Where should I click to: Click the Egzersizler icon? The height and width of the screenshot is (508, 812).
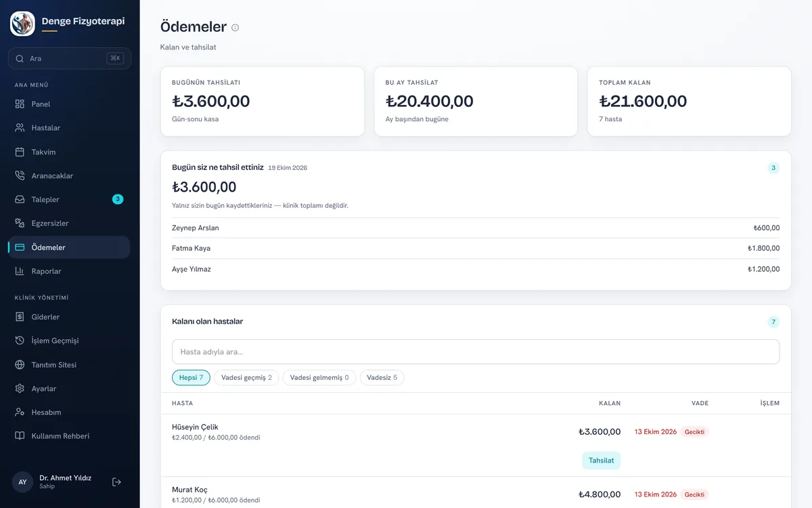[x=20, y=223]
